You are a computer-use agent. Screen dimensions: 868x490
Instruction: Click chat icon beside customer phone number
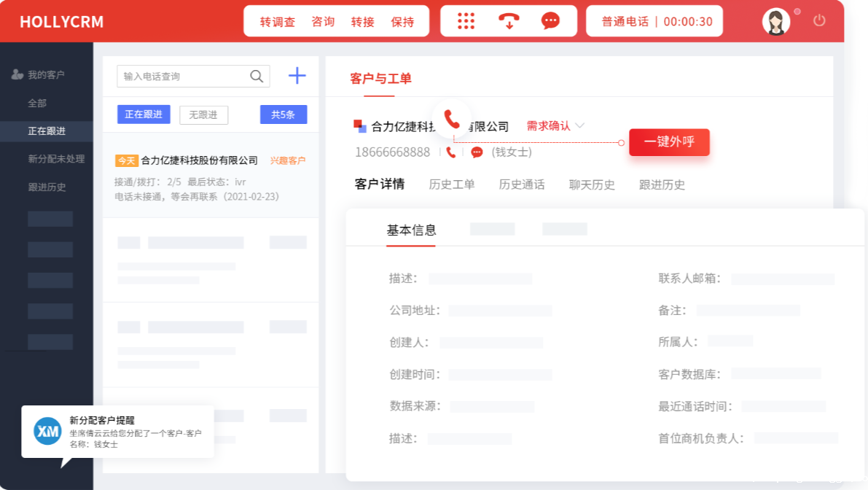(477, 152)
